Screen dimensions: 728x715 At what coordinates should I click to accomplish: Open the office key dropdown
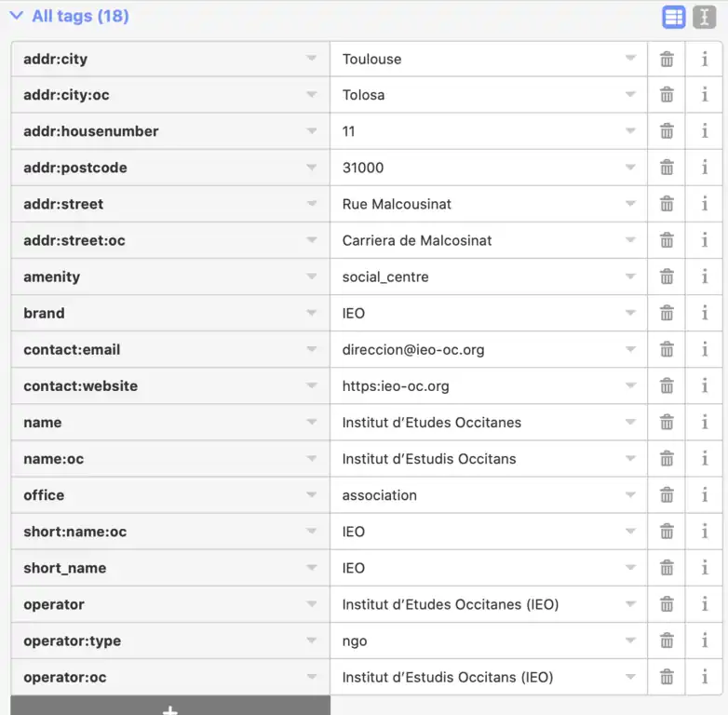[x=312, y=495]
